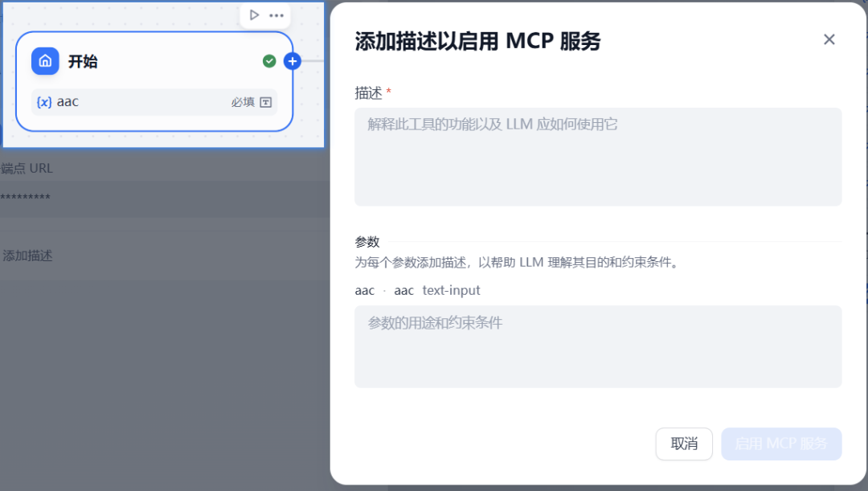Click the 必填 required label

[243, 102]
